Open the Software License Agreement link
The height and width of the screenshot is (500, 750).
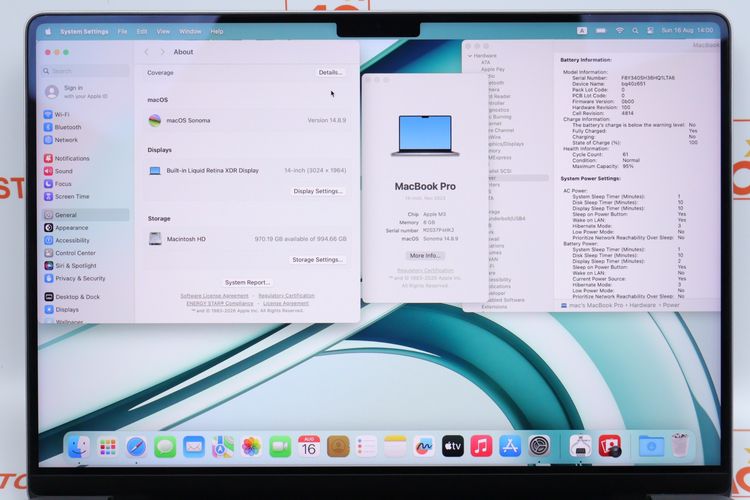click(214, 296)
